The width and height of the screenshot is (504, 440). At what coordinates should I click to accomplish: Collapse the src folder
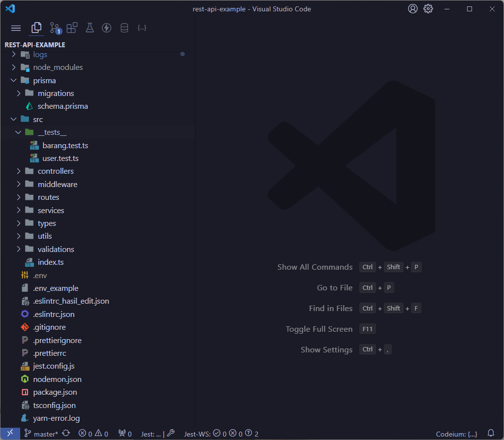point(97,119)
